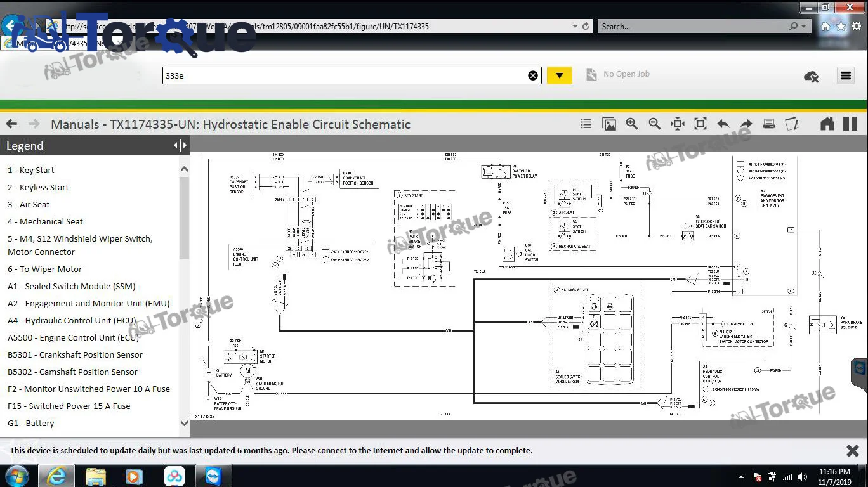Click the pan/move arrows icon
The width and height of the screenshot is (868, 487).
[678, 124]
